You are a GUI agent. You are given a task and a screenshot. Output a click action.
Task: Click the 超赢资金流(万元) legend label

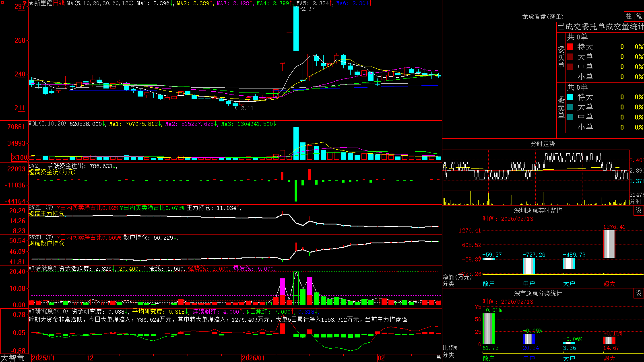(x=52, y=172)
